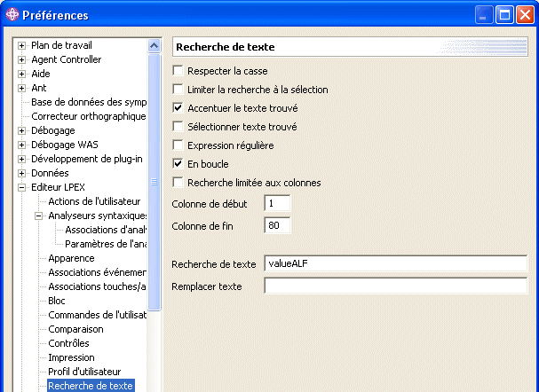The height and width of the screenshot is (392, 539).
Task: Toggle Sélectionner texte trouvé checkbox
Action: (x=178, y=126)
